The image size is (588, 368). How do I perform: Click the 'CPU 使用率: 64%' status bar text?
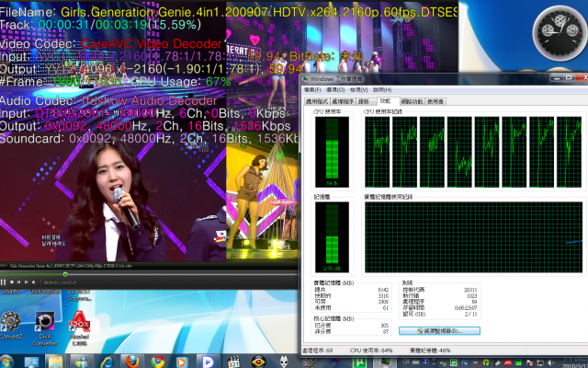coord(371,351)
